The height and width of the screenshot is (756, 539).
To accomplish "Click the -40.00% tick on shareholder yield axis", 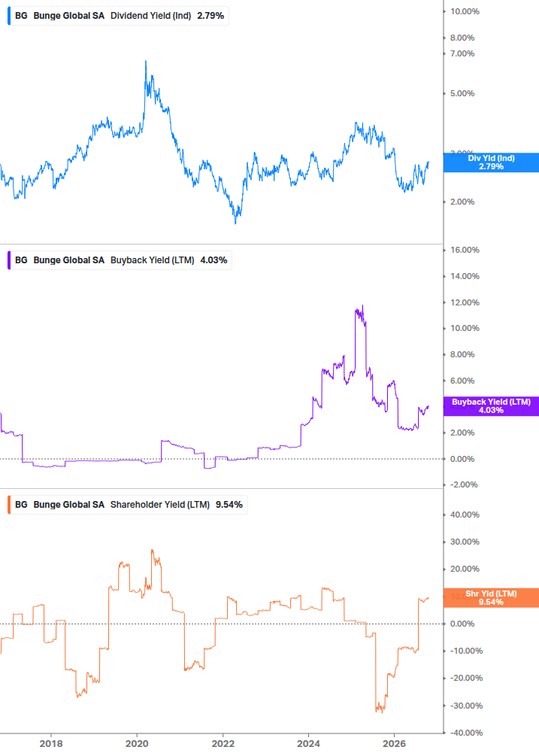I will (466, 733).
